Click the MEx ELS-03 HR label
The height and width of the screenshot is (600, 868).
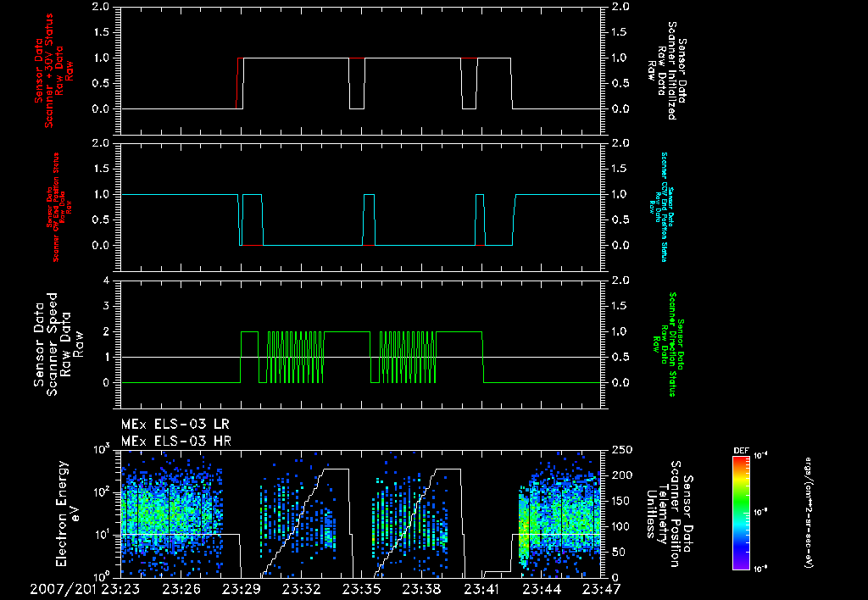point(176,442)
